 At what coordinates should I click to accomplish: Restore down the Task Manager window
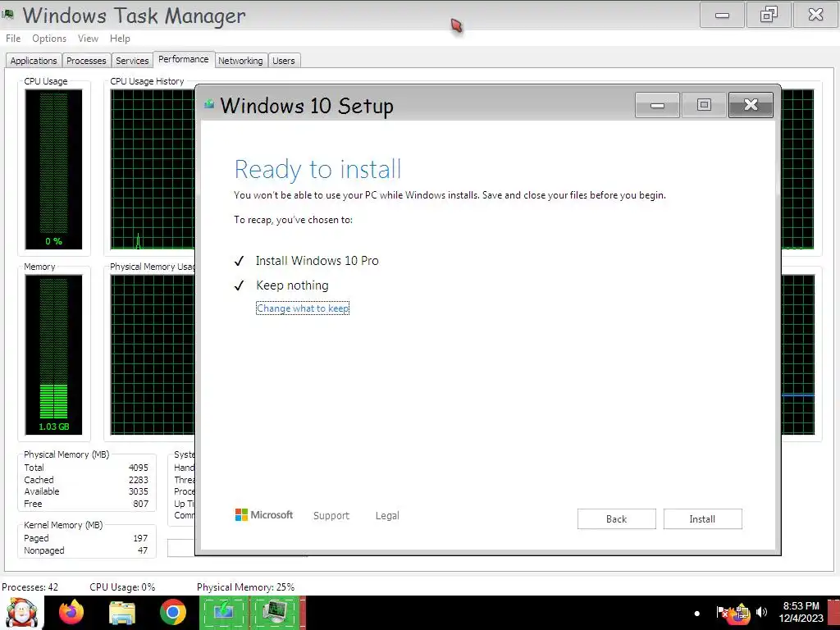tap(769, 15)
